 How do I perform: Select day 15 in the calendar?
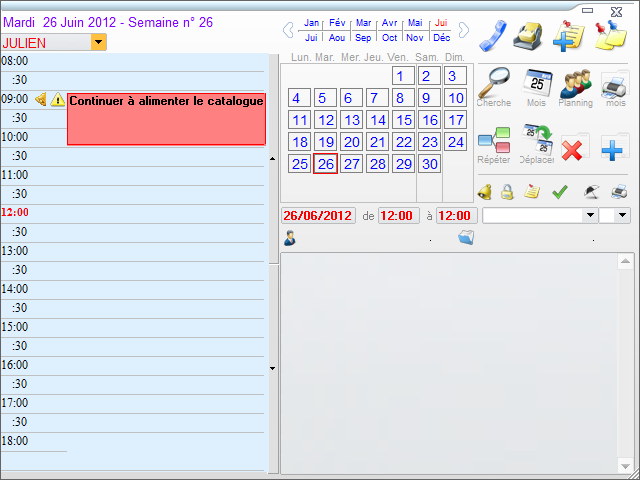(x=403, y=120)
